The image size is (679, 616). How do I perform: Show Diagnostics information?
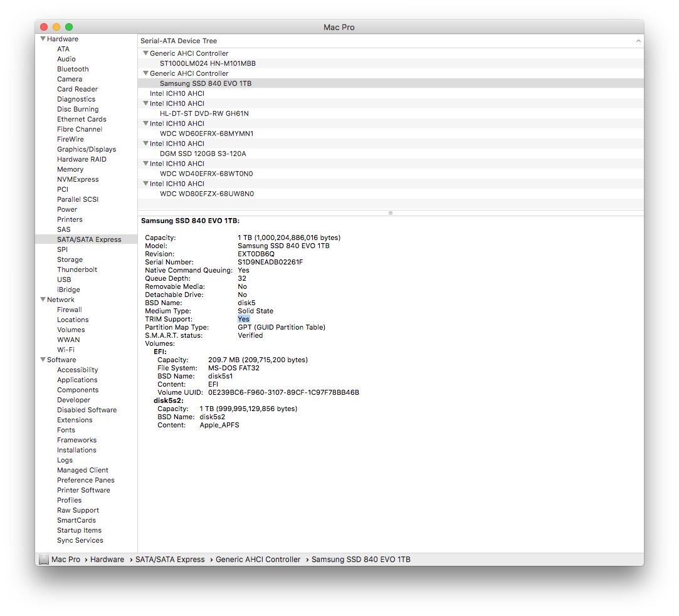pyautogui.click(x=76, y=99)
